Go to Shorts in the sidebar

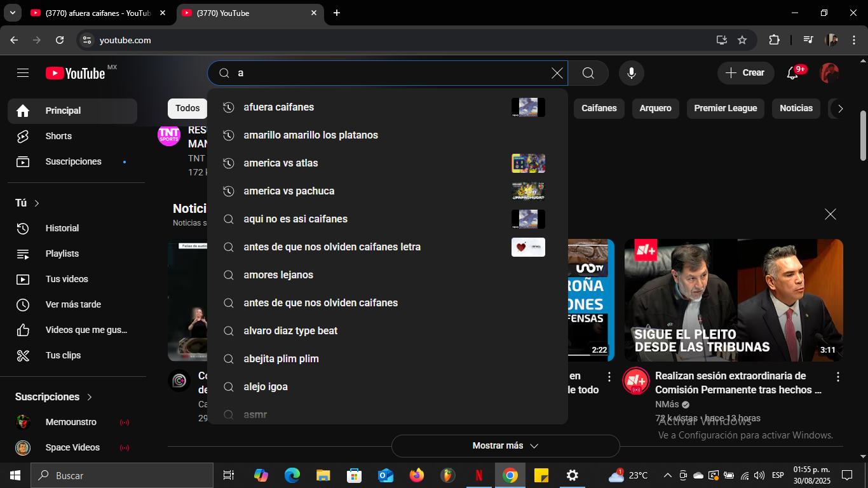(x=58, y=136)
